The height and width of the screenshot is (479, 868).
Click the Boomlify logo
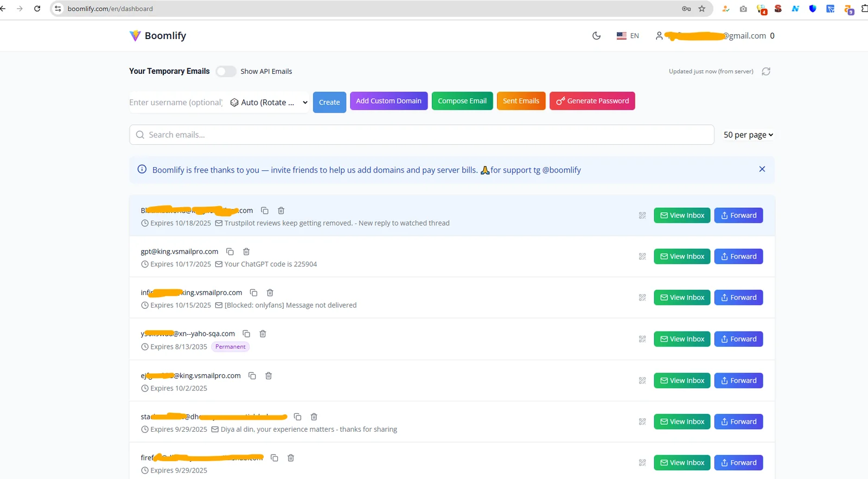pos(158,36)
